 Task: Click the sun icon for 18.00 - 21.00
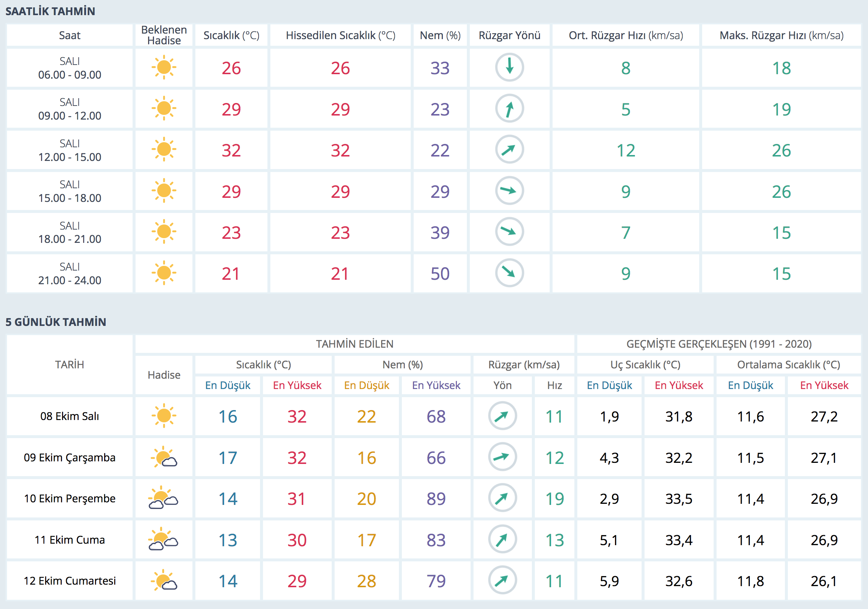pos(164,231)
